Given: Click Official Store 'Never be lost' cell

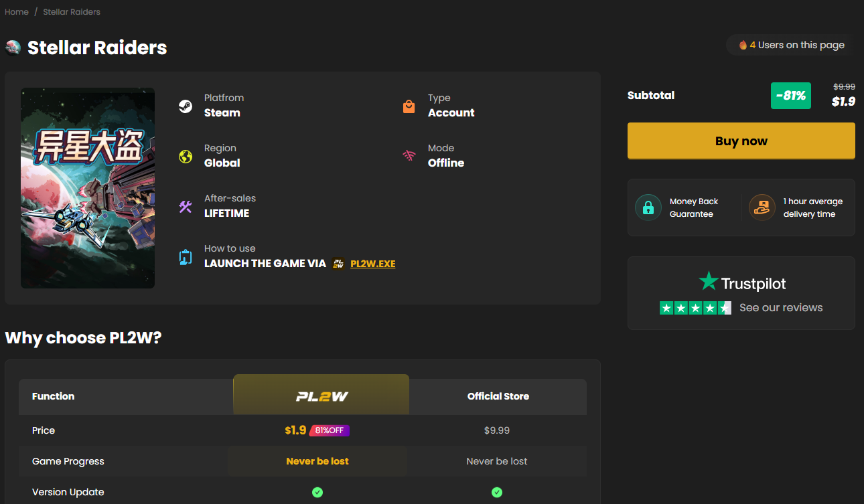Looking at the screenshot, I should [497, 461].
